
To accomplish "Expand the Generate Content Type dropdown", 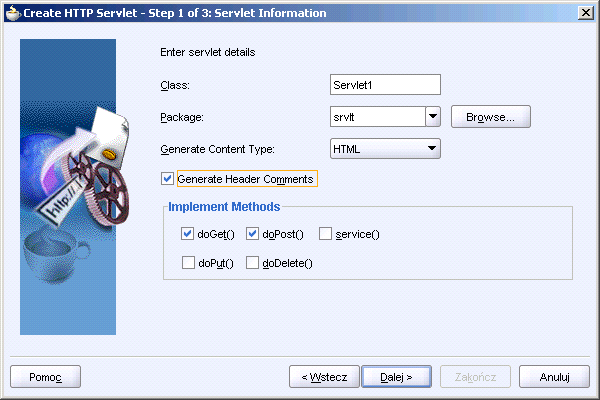I will [x=385, y=149].
